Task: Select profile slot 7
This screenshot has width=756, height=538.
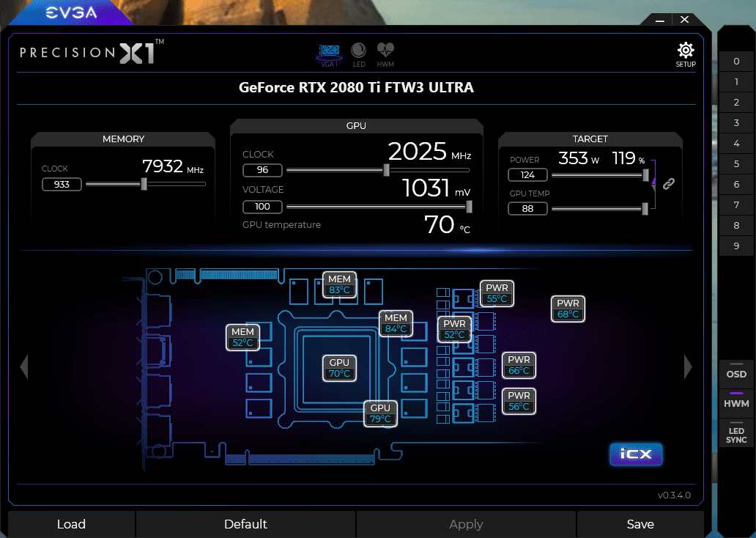Action: coord(736,204)
